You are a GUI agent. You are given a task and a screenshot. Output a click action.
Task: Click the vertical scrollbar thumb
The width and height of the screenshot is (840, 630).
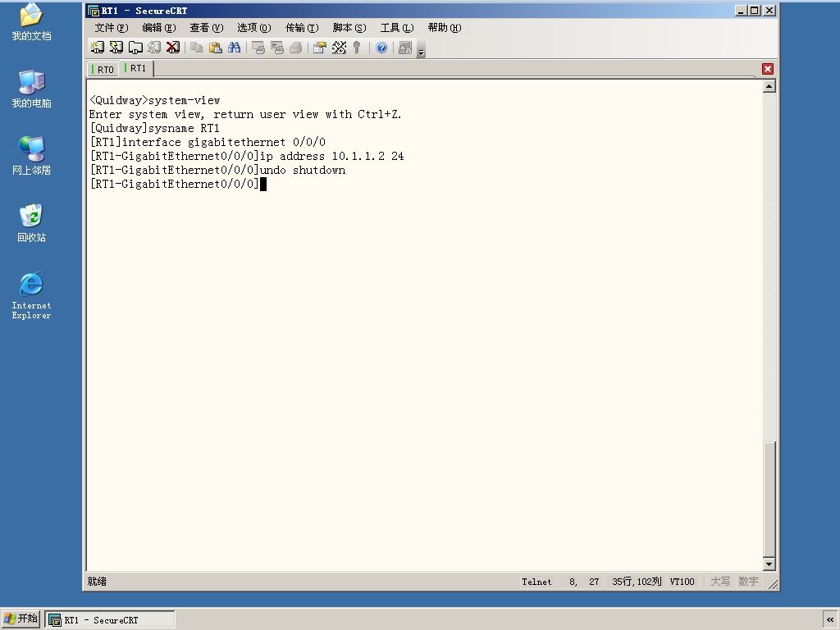[769, 500]
